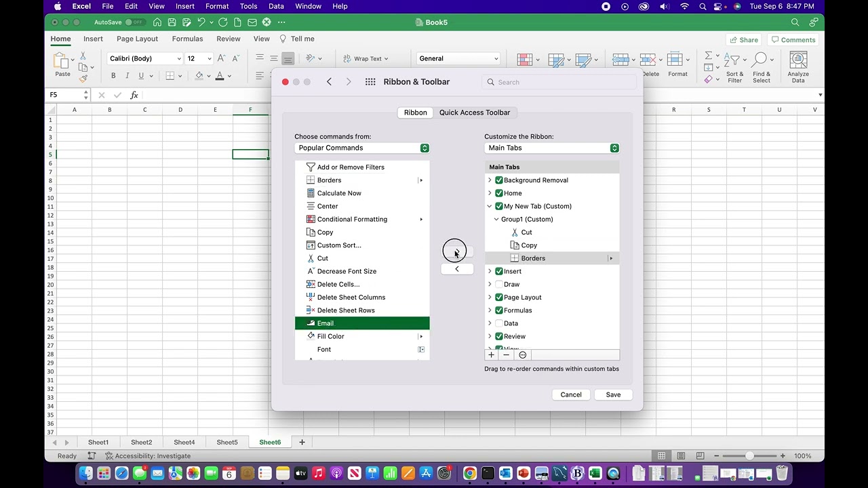The height and width of the screenshot is (488, 868).
Task: Select the Conditional Formatting command in list
Action: 362,220
